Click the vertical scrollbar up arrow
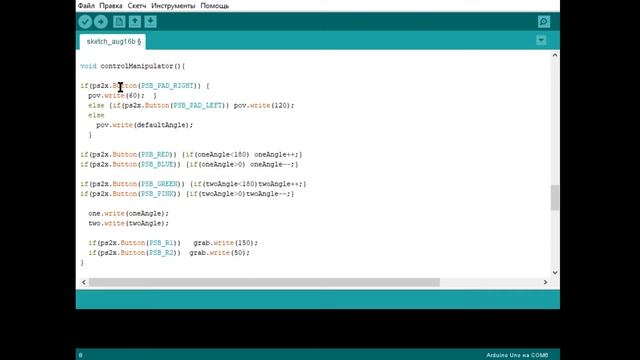 [555, 55]
